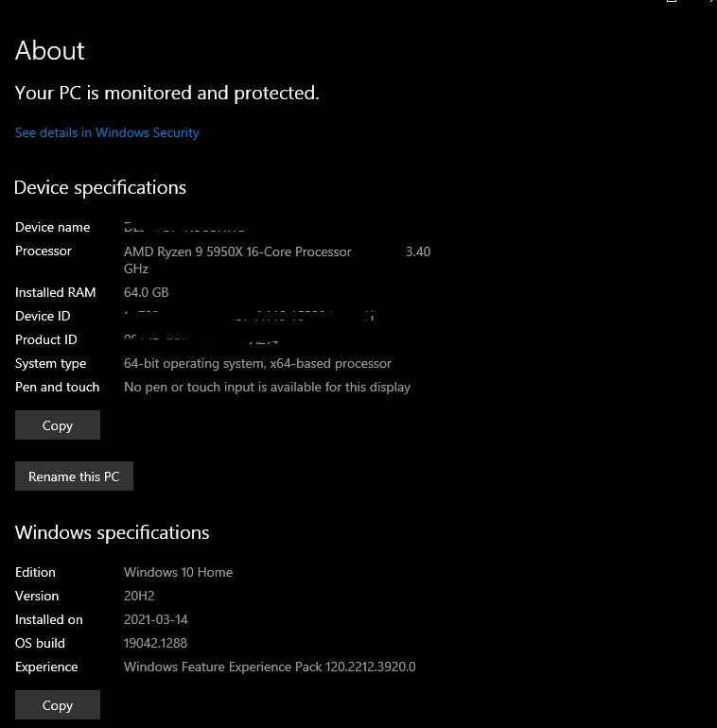This screenshot has height=728, width=717.
Task: Select the 3.40 clock speed value
Action: point(418,251)
